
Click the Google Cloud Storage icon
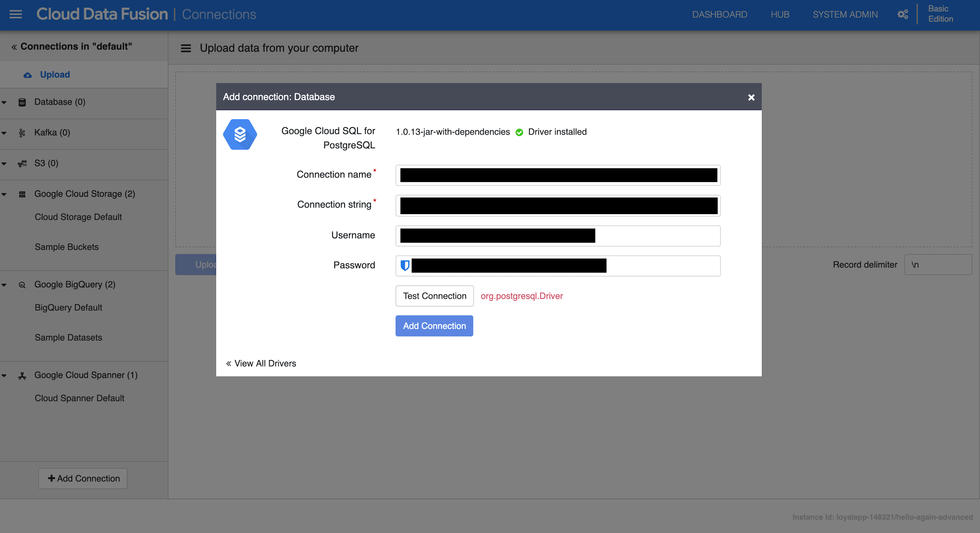[22, 194]
